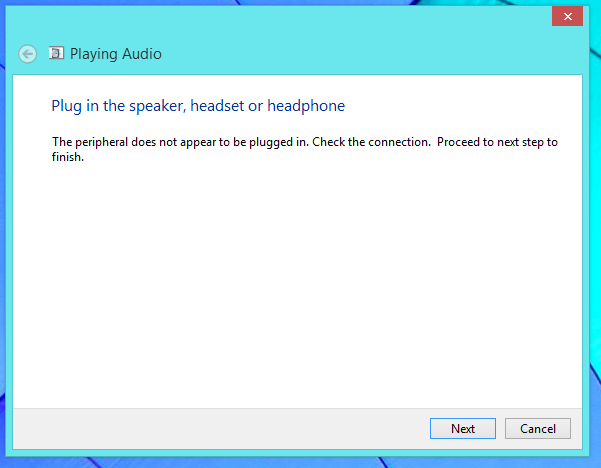
Task: Click the Playing Audio troubleshooter icon
Action: point(56,53)
